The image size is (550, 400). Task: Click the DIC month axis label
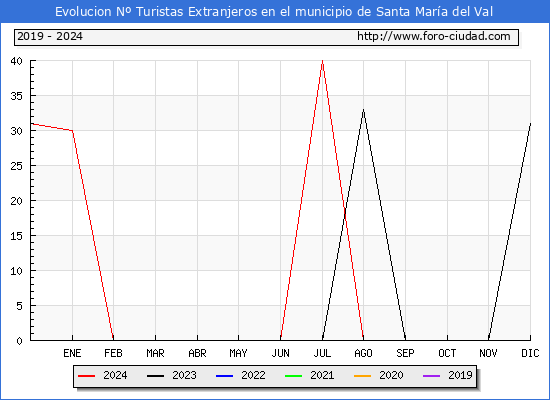click(530, 353)
